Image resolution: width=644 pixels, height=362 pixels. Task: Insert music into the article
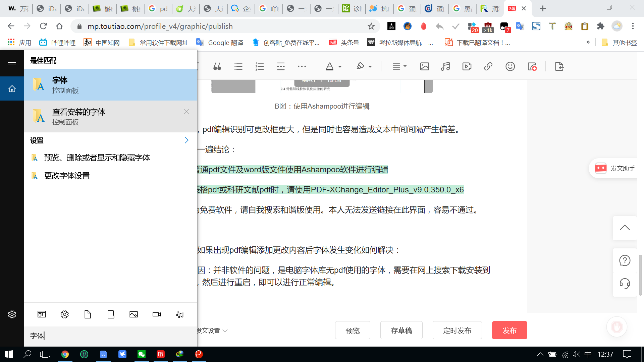pyautogui.click(x=445, y=66)
